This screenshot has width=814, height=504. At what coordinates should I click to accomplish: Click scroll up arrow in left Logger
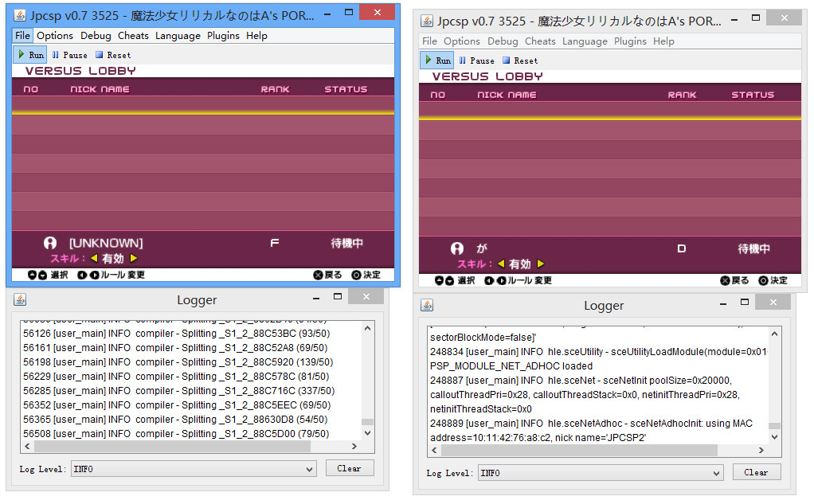[367, 328]
